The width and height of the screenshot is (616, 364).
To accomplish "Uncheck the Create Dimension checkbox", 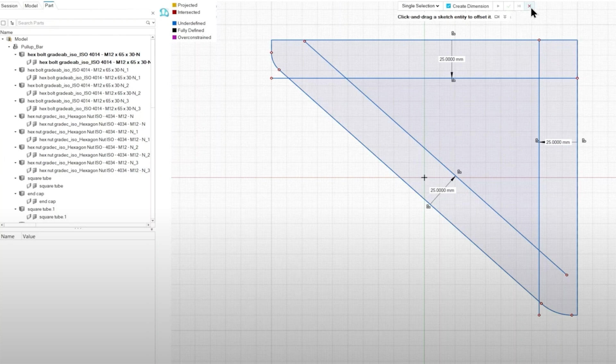I will click(x=449, y=6).
